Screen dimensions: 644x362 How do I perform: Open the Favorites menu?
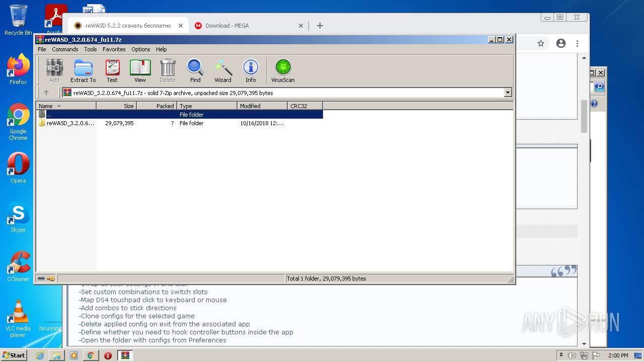coord(114,49)
